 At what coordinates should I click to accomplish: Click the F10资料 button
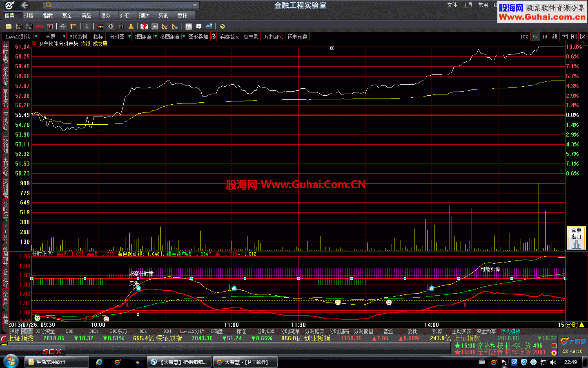pos(79,37)
